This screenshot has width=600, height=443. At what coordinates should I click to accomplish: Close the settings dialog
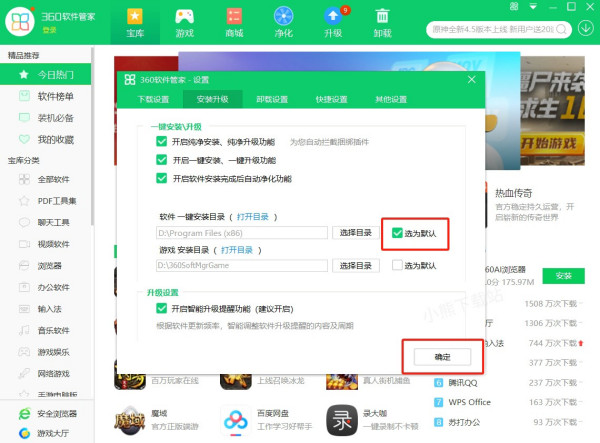(x=471, y=79)
